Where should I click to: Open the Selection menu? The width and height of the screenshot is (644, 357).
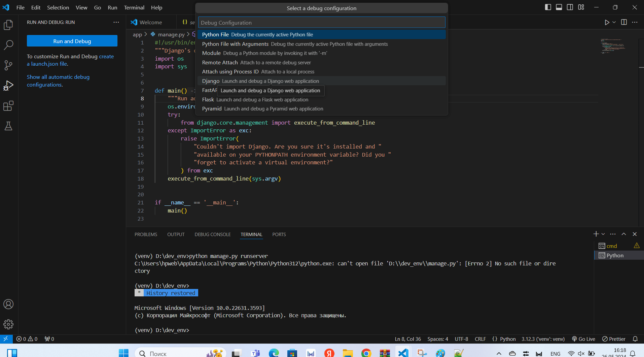pyautogui.click(x=58, y=7)
